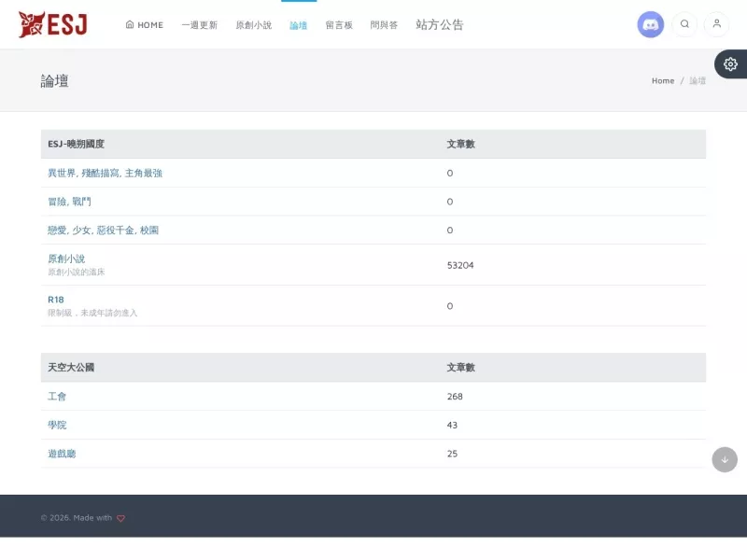Open the settings gear panel
The image size is (747, 560).
730,63
